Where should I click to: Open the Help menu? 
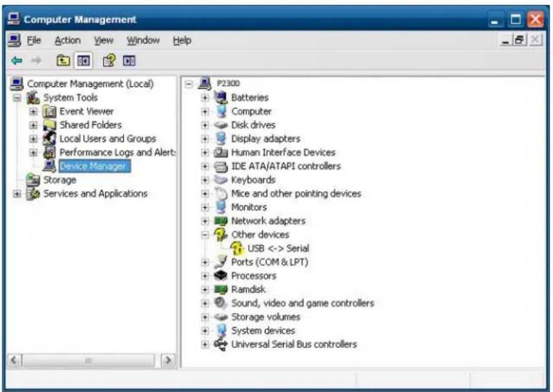click(182, 41)
